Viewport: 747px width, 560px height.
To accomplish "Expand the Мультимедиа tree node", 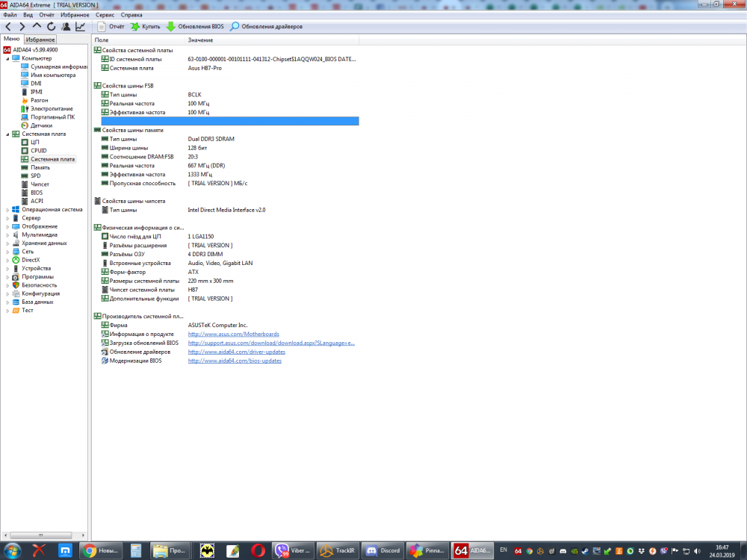I will point(7,234).
